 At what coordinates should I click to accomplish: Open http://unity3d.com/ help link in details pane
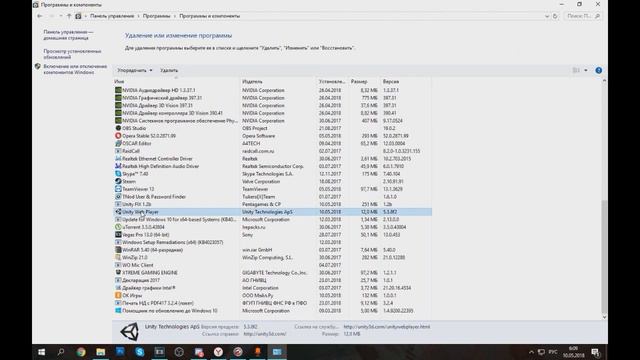point(264,334)
